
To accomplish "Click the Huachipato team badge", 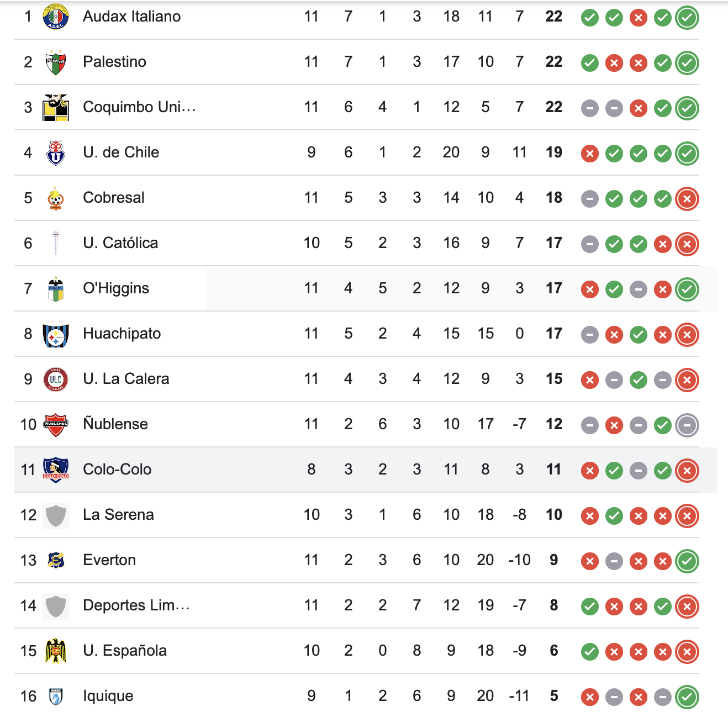I will coord(55,334).
